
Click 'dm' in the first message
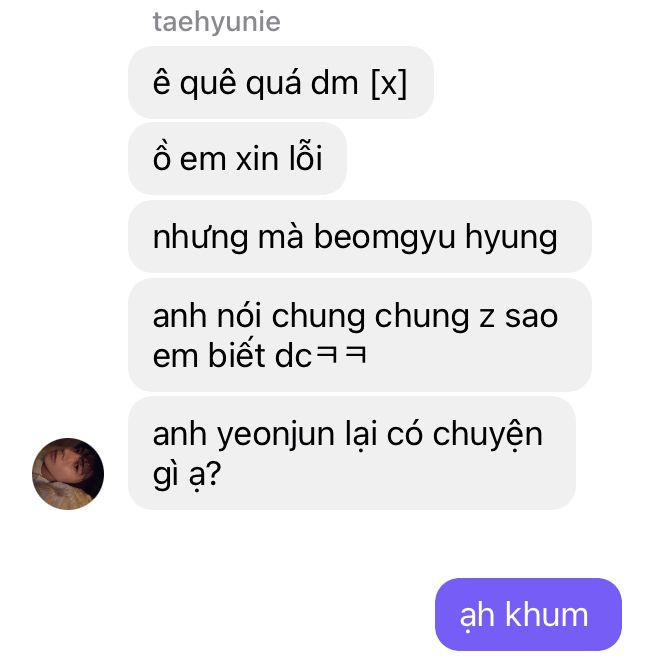[x=335, y=82]
